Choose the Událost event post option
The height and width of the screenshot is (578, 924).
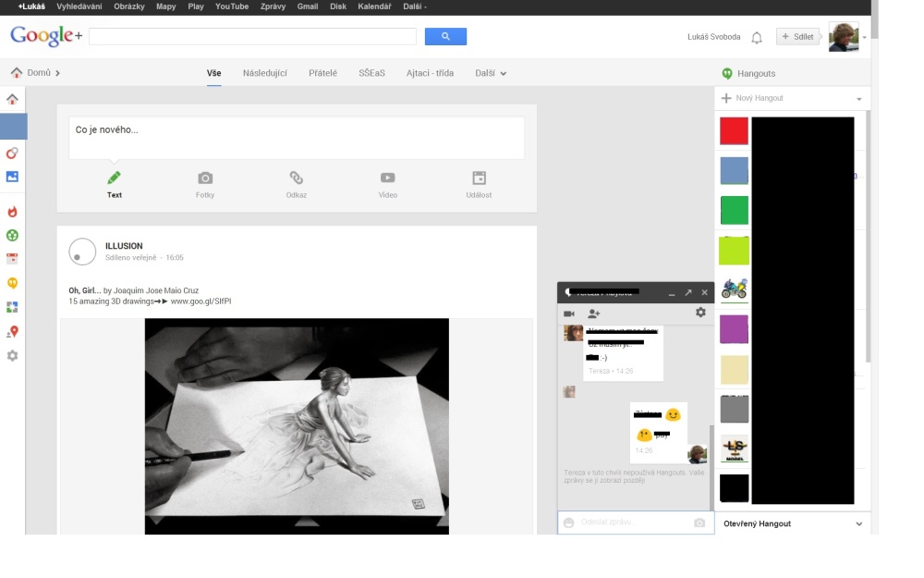[479, 185]
